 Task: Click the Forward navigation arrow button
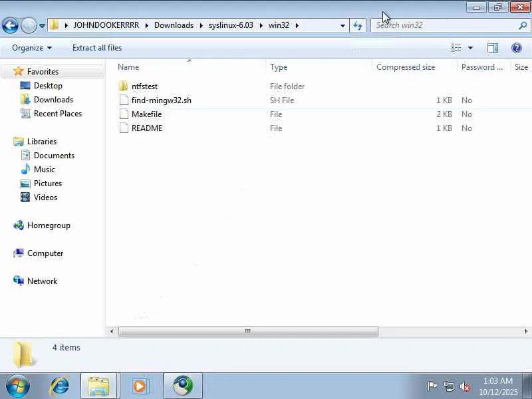(x=29, y=25)
